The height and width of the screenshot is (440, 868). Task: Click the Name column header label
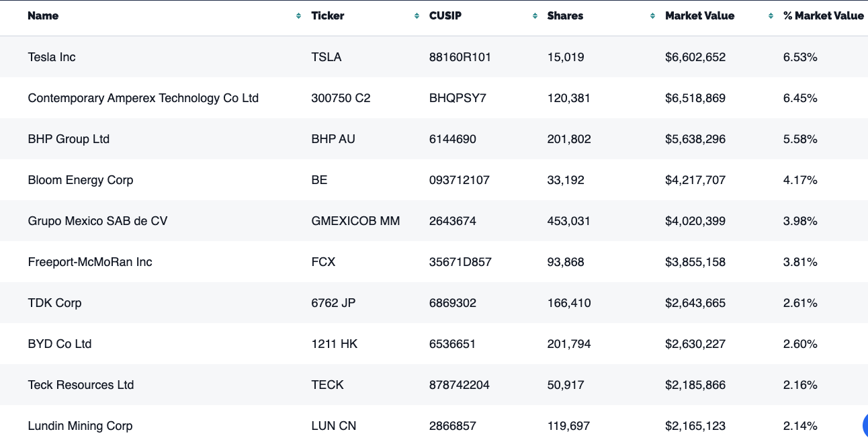tap(43, 16)
